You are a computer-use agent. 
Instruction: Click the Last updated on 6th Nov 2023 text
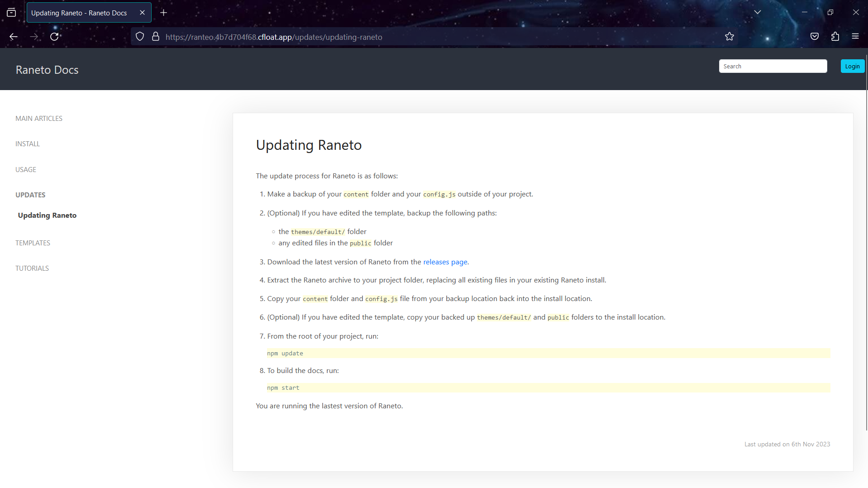pos(787,445)
